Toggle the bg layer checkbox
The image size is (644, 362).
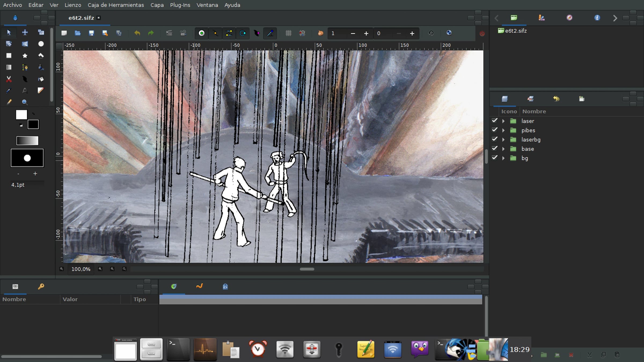coord(495,158)
